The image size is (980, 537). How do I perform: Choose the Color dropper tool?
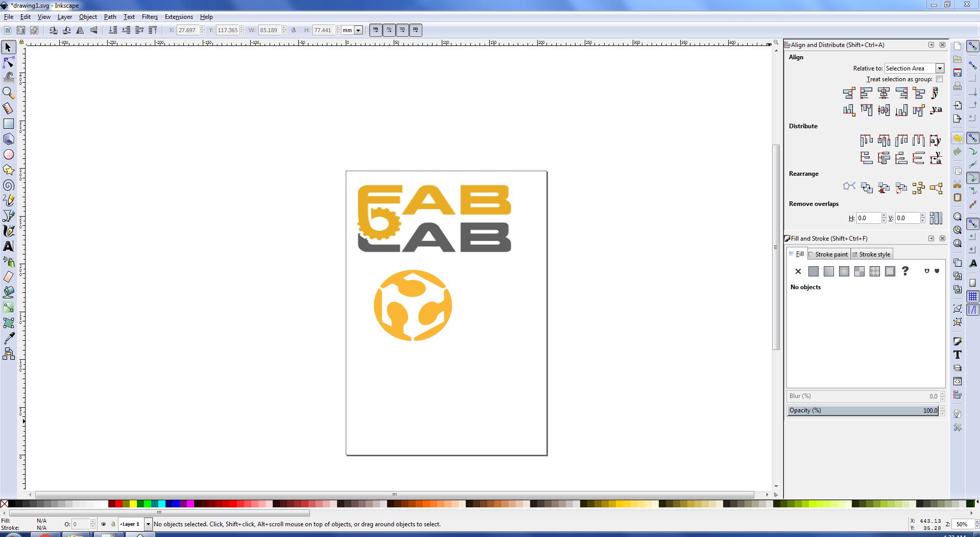point(9,338)
